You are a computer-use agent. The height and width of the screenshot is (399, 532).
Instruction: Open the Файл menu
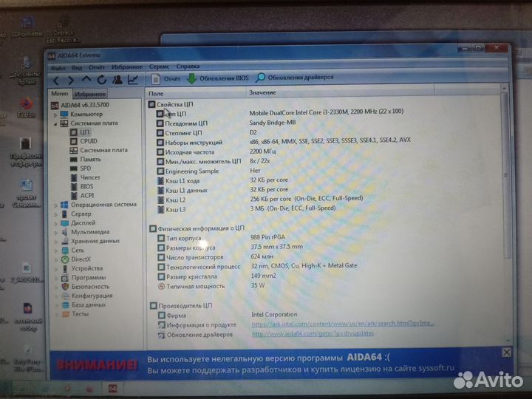(58, 68)
